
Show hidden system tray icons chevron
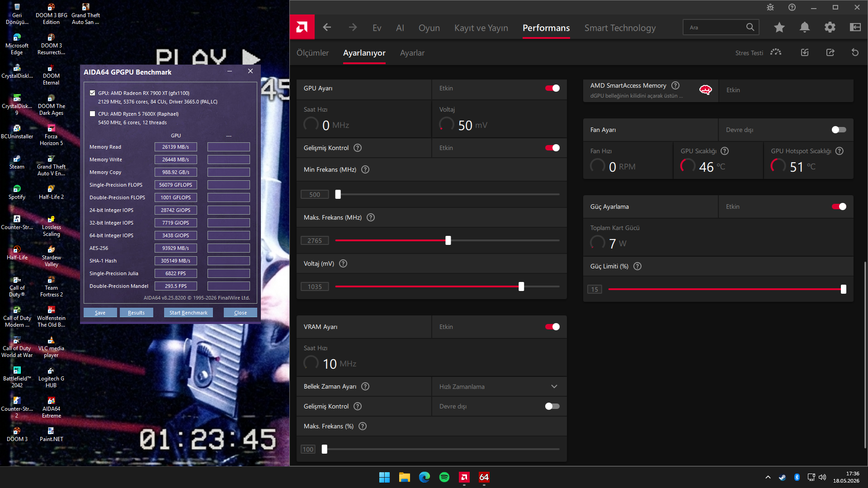tap(768, 477)
